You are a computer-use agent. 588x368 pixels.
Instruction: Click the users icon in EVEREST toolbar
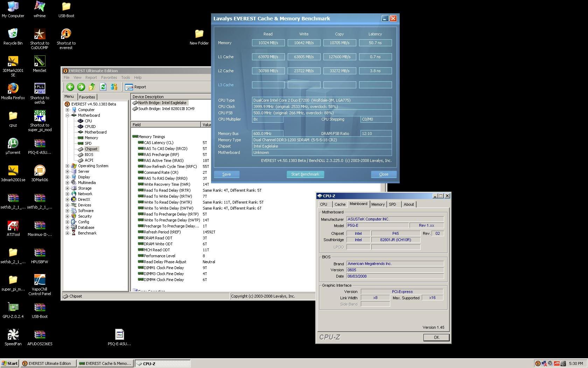(x=114, y=87)
